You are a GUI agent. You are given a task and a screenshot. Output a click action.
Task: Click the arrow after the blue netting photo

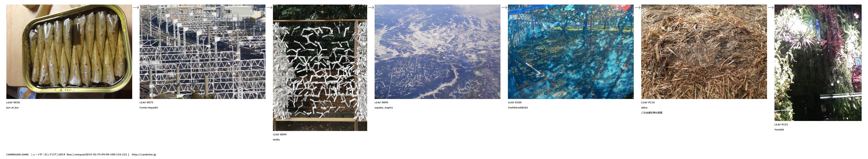tap(638, 7)
